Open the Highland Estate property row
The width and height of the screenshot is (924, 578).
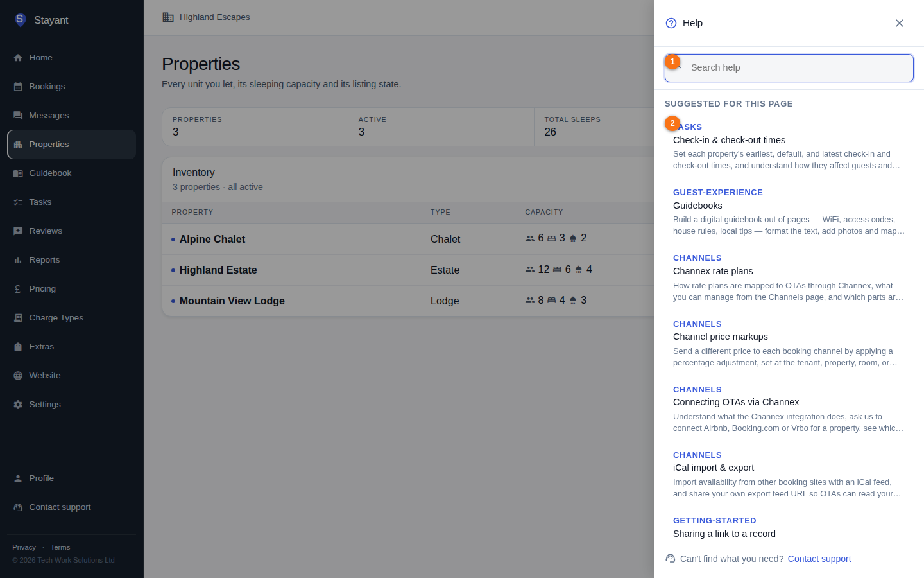click(x=408, y=270)
